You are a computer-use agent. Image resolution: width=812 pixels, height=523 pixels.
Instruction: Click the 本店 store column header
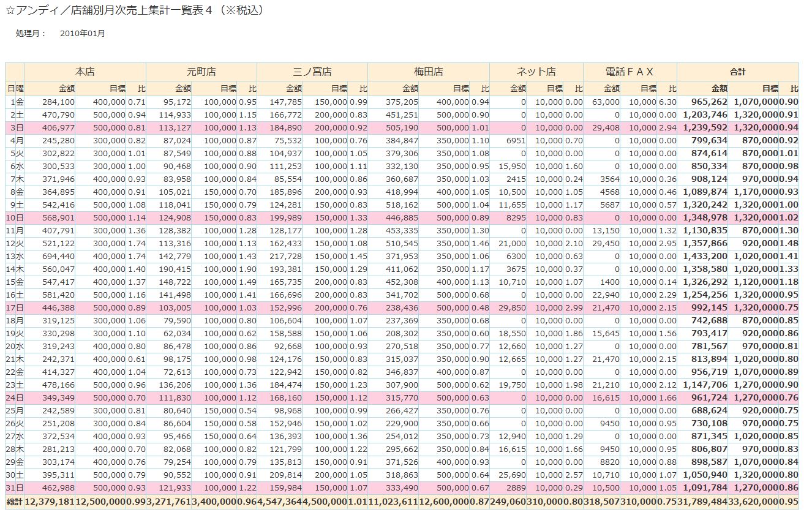click(x=85, y=72)
